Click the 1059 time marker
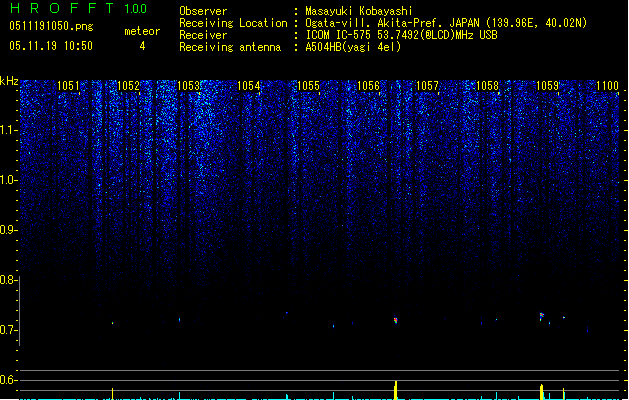Image resolution: width=629 pixels, height=400 pixels. coord(547,86)
